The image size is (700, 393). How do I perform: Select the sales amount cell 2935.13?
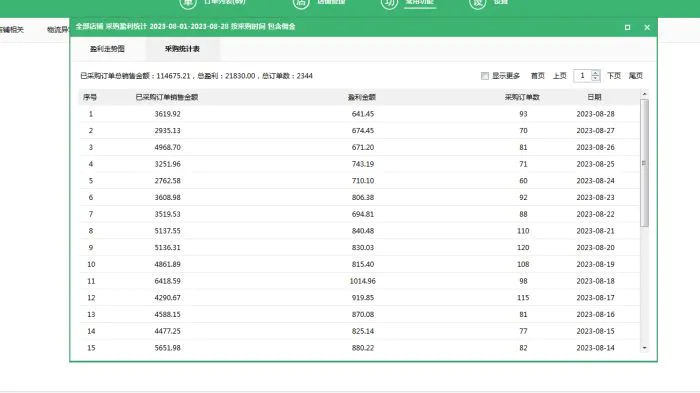[167, 130]
